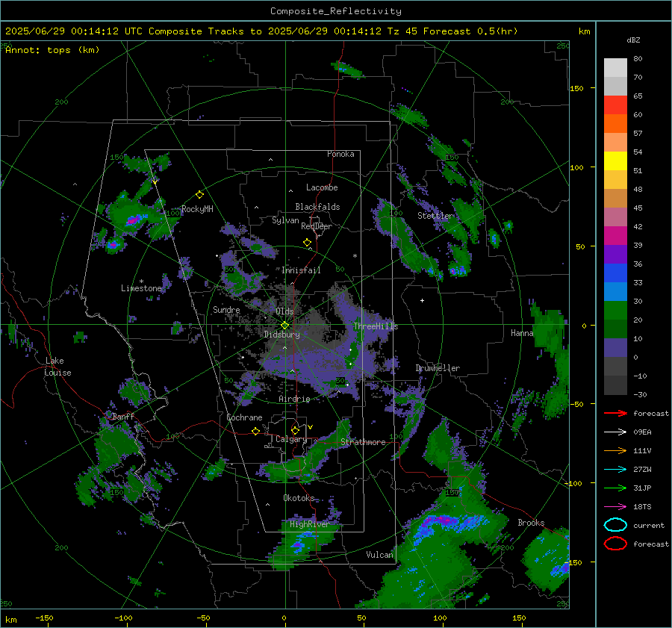Click the yellow diamond marker near RockyMH
This screenshot has height=628, width=672.
(199, 195)
